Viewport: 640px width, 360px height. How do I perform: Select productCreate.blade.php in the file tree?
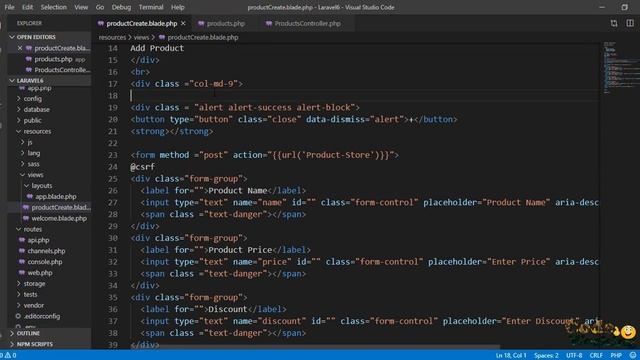click(x=61, y=207)
